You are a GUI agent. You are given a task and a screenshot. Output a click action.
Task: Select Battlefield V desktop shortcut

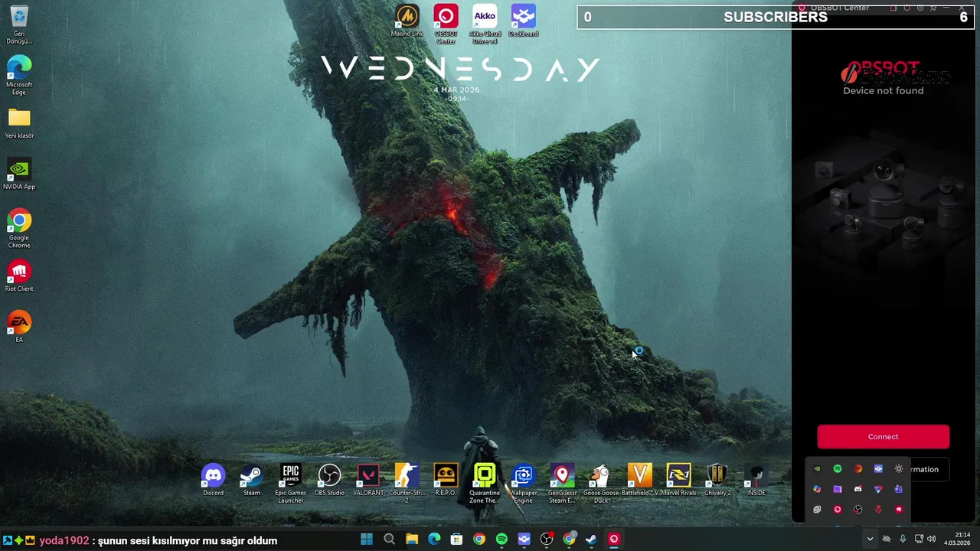639,480
